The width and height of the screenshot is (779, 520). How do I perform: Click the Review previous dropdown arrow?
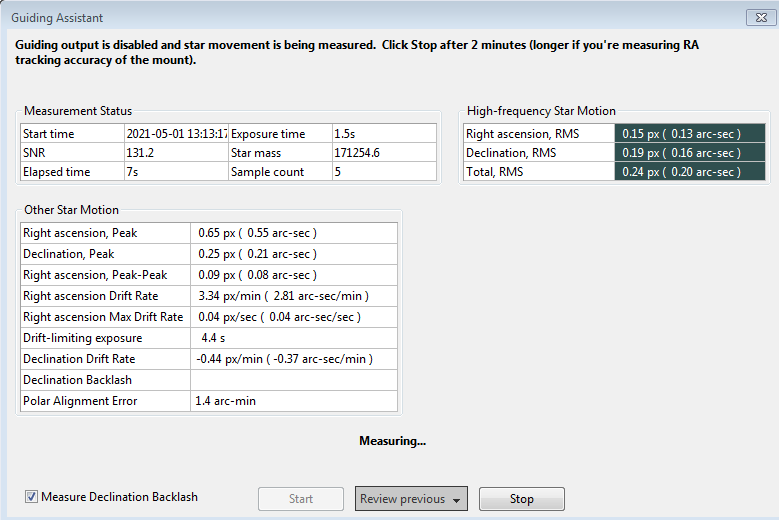click(457, 500)
